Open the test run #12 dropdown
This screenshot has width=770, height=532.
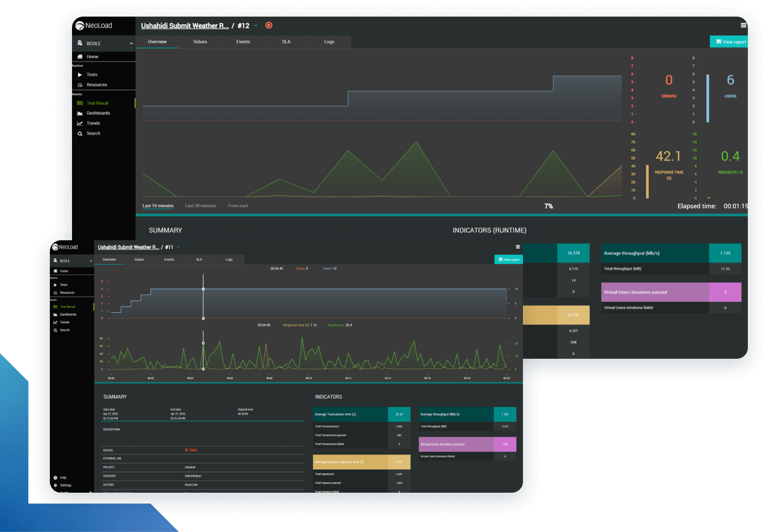pyautogui.click(x=255, y=25)
